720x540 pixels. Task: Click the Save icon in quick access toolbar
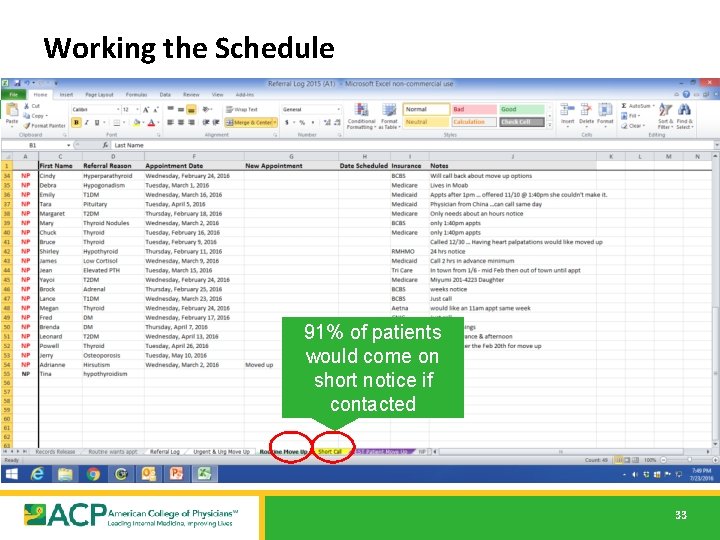pyautogui.click(x=17, y=83)
